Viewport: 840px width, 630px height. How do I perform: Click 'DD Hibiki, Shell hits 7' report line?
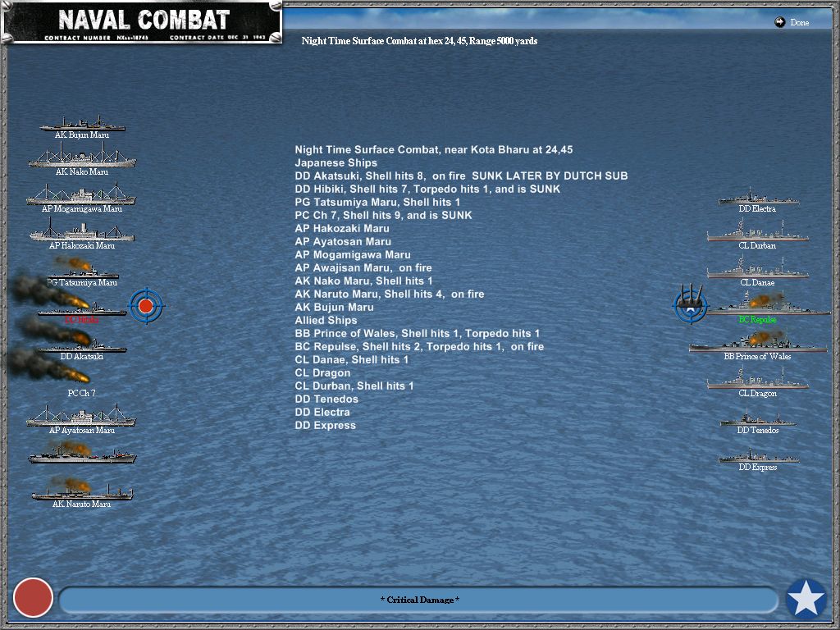427,189
